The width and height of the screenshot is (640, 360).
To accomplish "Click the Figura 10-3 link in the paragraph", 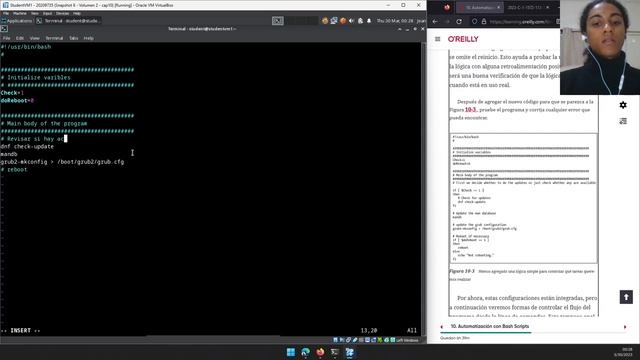I will pos(471,110).
